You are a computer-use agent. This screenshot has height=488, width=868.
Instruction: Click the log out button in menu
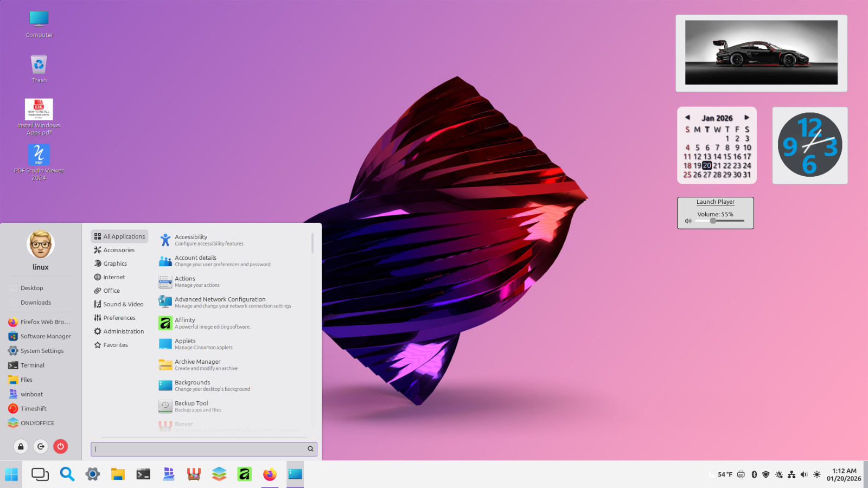point(41,446)
